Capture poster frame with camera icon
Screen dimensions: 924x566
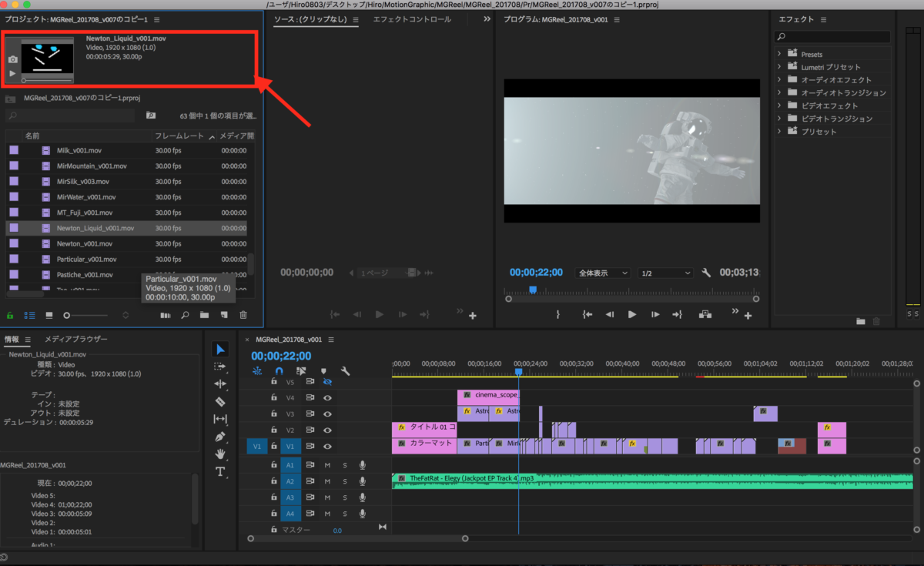pyautogui.click(x=12, y=59)
